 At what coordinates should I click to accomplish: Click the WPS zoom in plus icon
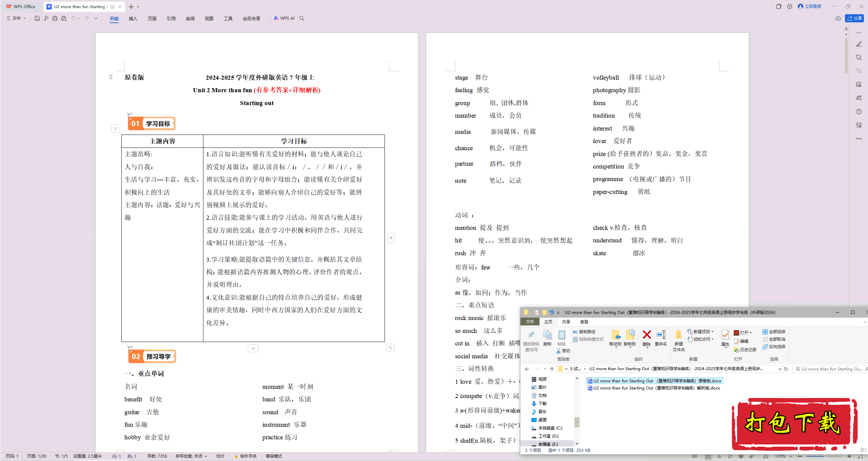[x=849, y=457]
